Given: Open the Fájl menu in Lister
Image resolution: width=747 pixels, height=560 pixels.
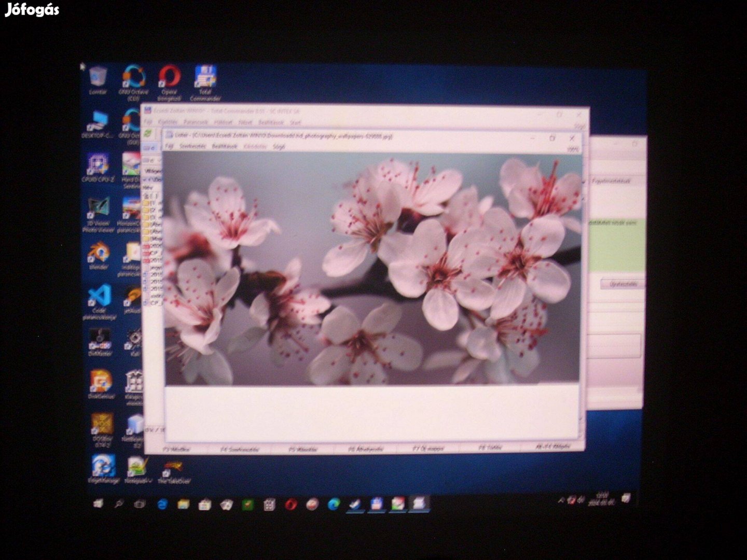Looking at the screenshot, I should [169, 147].
